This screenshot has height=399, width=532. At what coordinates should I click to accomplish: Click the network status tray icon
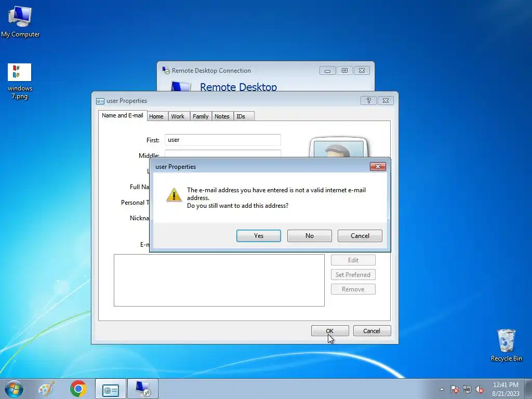(x=467, y=389)
